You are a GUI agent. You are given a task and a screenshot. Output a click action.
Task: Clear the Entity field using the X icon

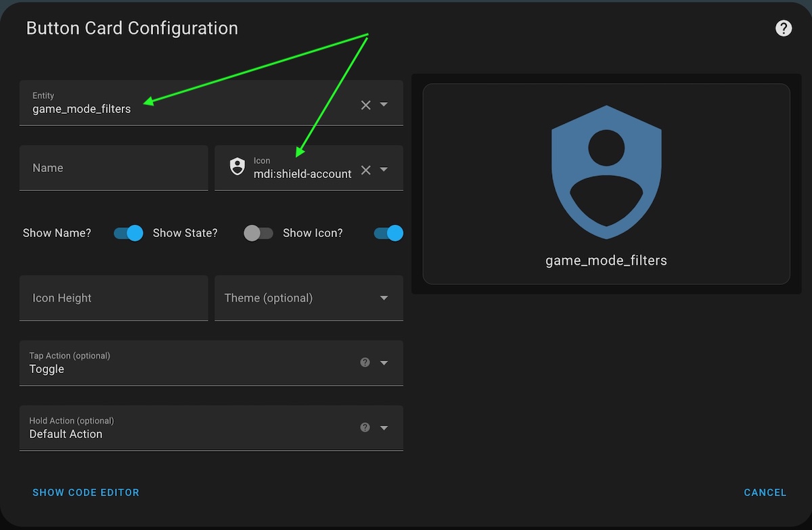(365, 105)
